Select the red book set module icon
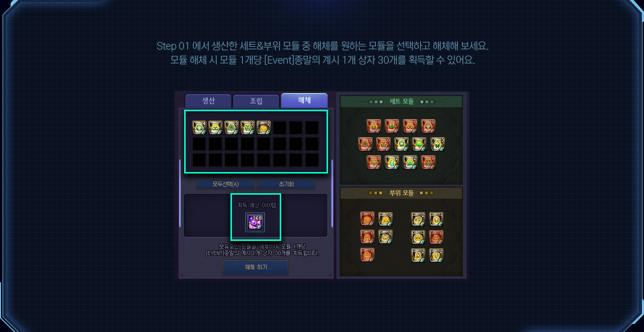Viewport: 644px width, 332px height. 391,126
